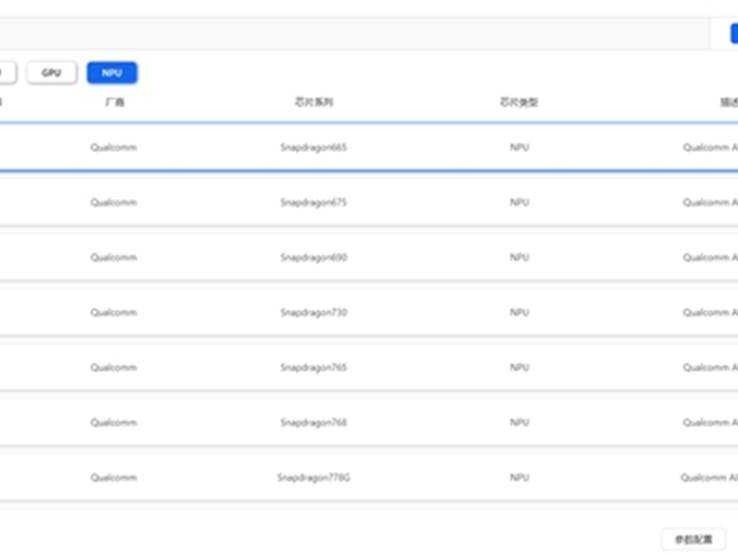Click the description cell in Snapdragon690 row

tap(710, 257)
